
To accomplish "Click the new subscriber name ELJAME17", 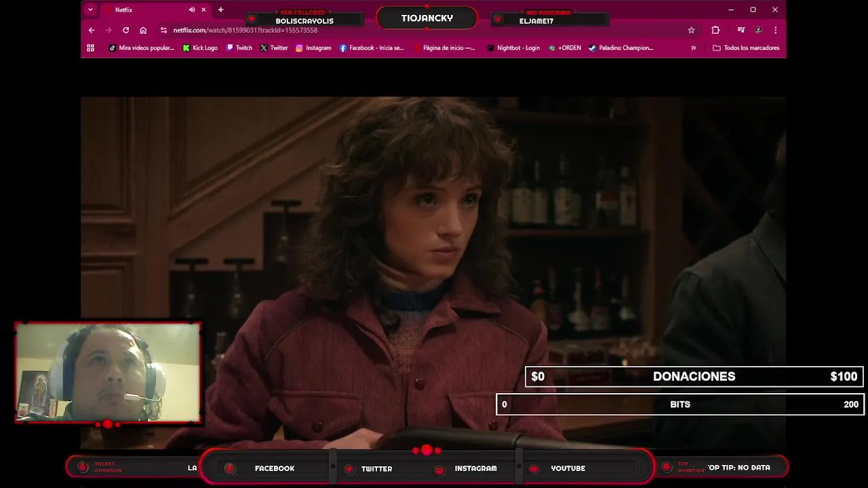I will tap(536, 21).
